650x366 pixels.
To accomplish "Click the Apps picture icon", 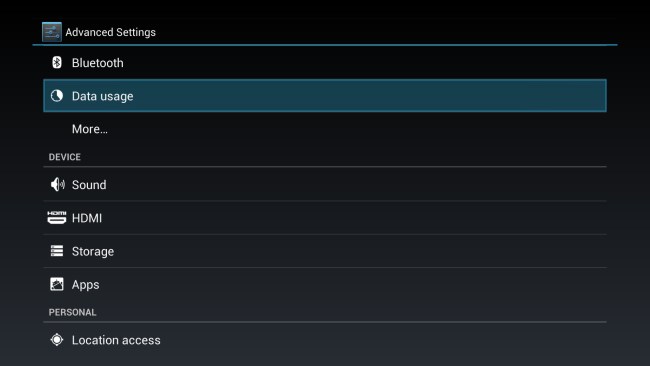I will point(57,284).
